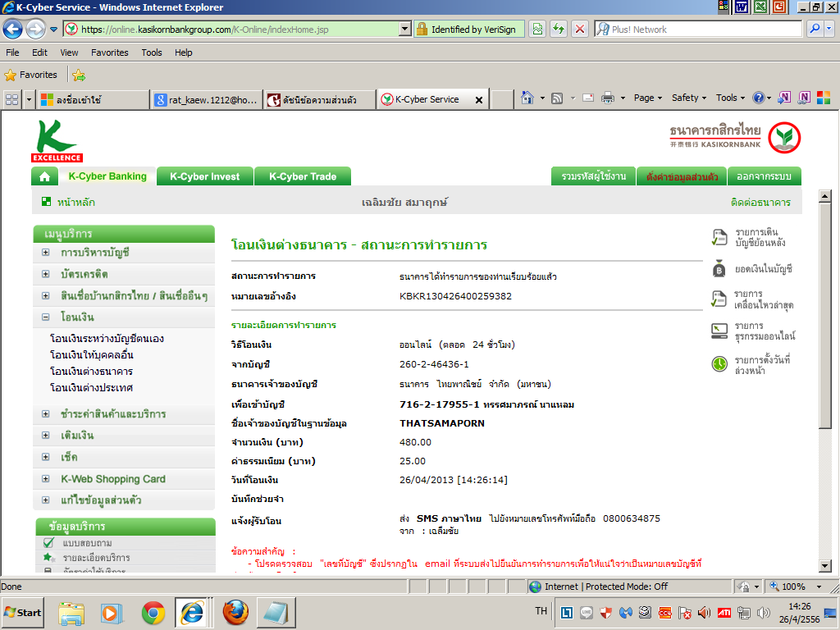Expand สินเชื่อบ้านกสิกรไทย menu section

pyautogui.click(x=46, y=295)
